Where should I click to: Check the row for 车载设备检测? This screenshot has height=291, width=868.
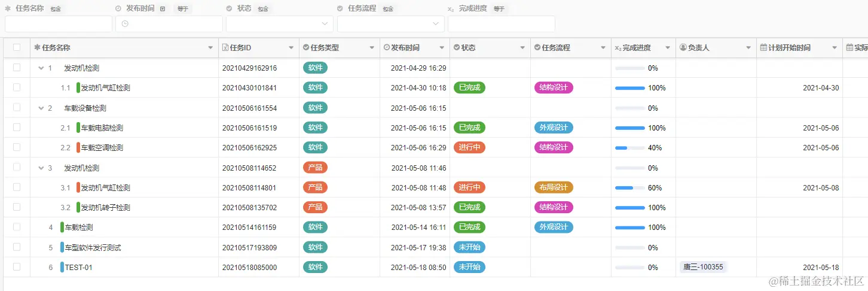click(17, 108)
